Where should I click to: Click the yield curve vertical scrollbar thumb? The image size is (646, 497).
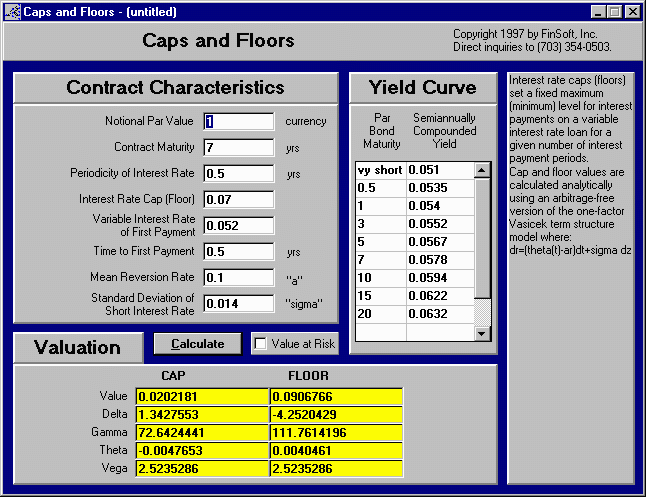(482, 237)
